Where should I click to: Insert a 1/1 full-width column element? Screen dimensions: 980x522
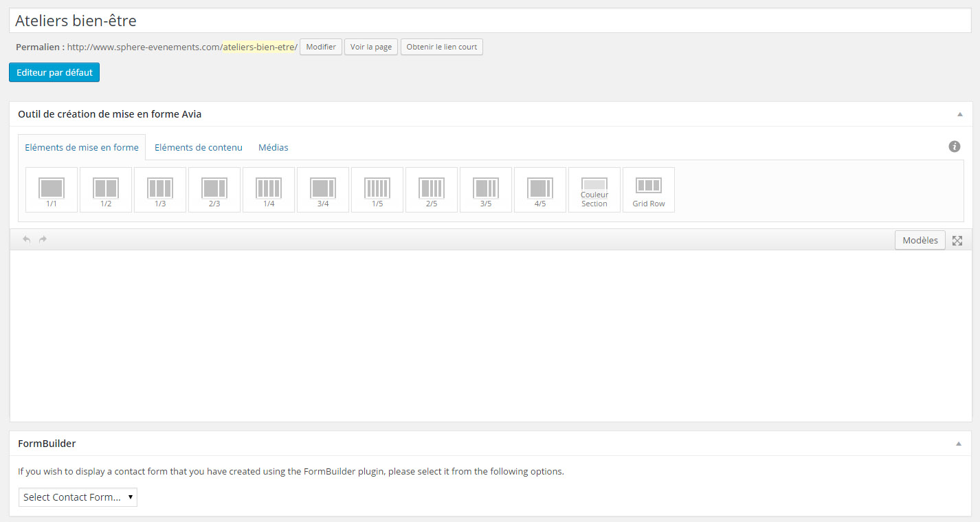(52, 190)
